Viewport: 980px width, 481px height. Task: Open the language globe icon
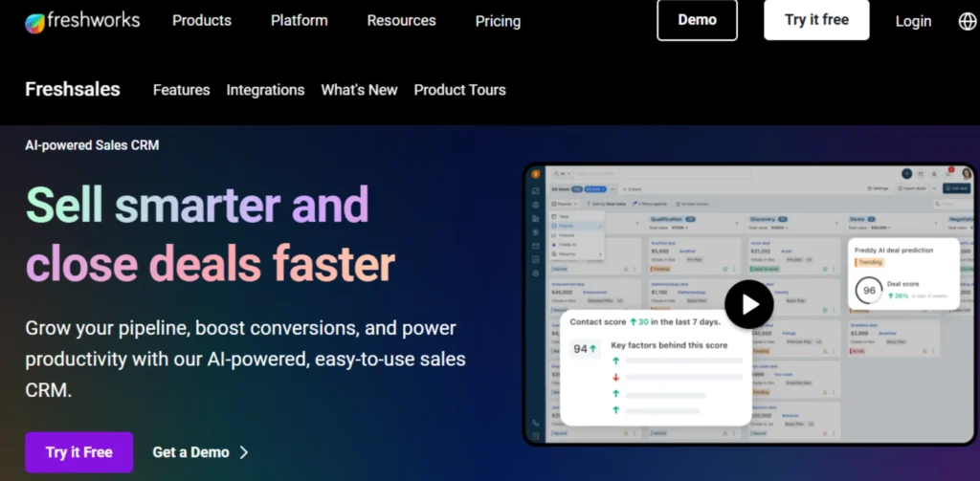[x=968, y=21]
